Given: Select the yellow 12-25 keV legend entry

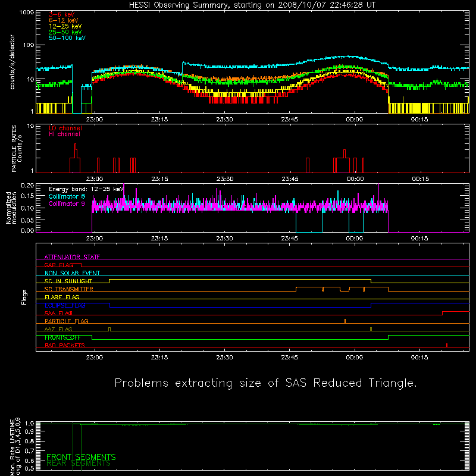Looking at the screenshot, I should (65, 26).
